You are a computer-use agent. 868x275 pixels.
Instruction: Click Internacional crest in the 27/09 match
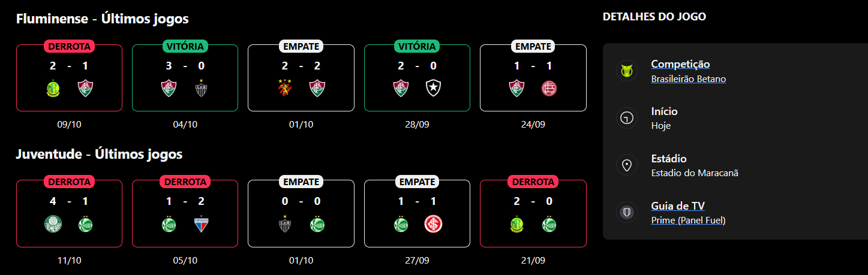pyautogui.click(x=433, y=225)
